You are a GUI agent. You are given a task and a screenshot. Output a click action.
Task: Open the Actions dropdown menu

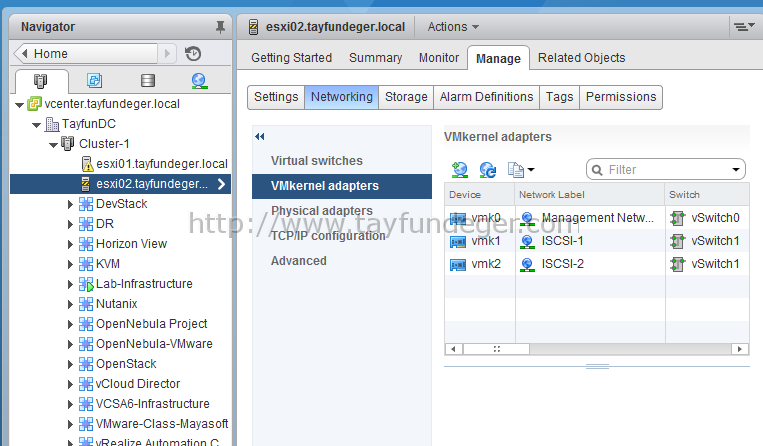point(453,27)
